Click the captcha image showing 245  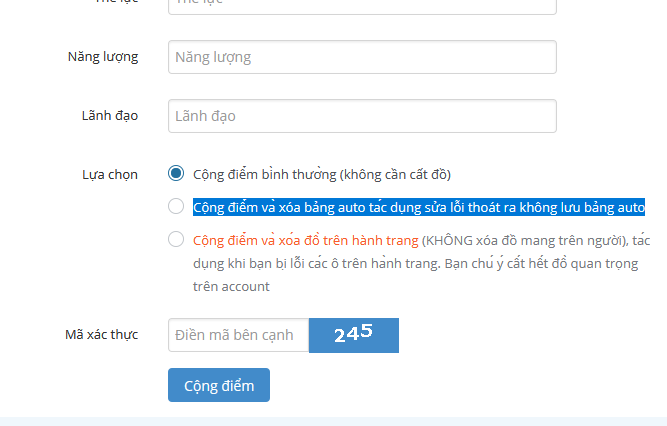pos(354,335)
